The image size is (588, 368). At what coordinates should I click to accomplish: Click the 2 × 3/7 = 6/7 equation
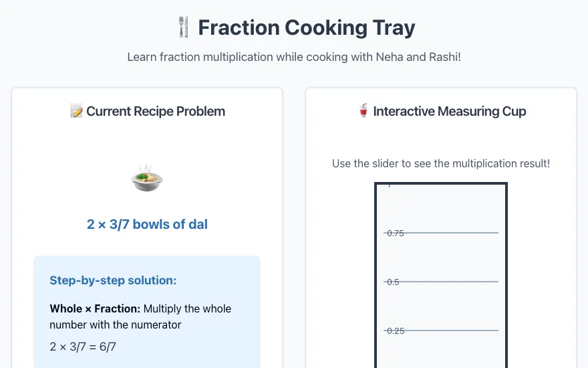click(x=83, y=346)
